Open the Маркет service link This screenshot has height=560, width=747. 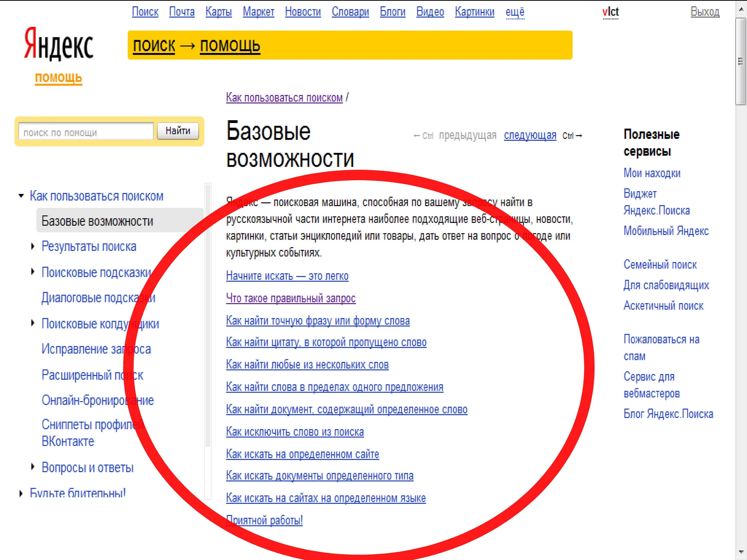pyautogui.click(x=258, y=12)
